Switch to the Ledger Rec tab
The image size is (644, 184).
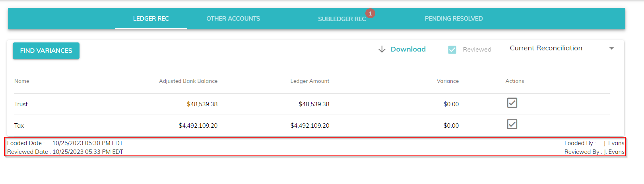151,19
